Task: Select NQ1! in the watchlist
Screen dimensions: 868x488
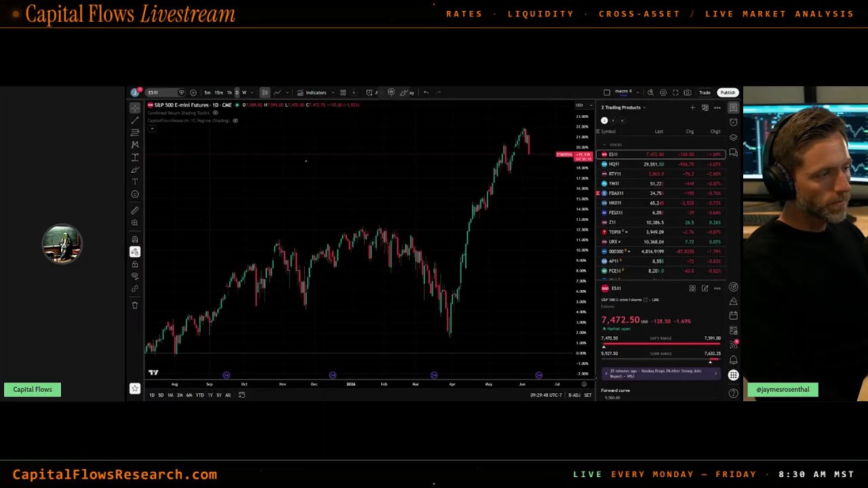Action: pyautogui.click(x=661, y=164)
